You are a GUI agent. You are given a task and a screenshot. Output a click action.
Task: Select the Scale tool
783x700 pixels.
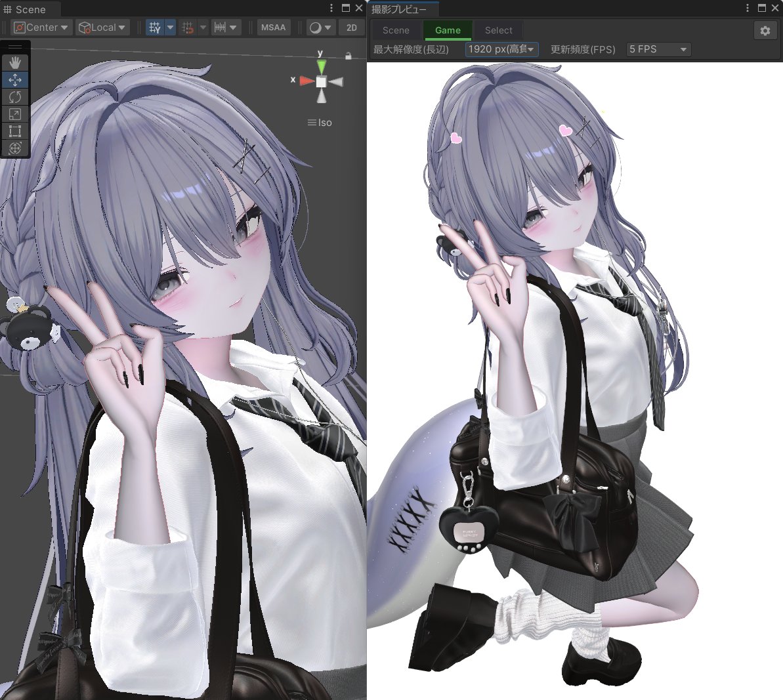click(15, 114)
